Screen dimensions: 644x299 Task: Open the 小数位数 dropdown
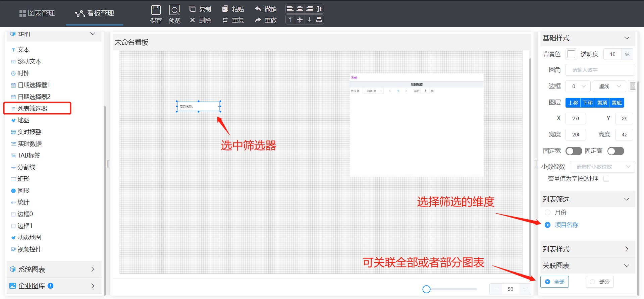pyautogui.click(x=602, y=167)
